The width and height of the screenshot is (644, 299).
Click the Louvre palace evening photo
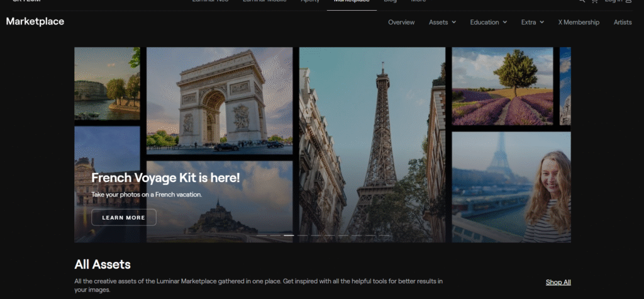[x=107, y=184]
